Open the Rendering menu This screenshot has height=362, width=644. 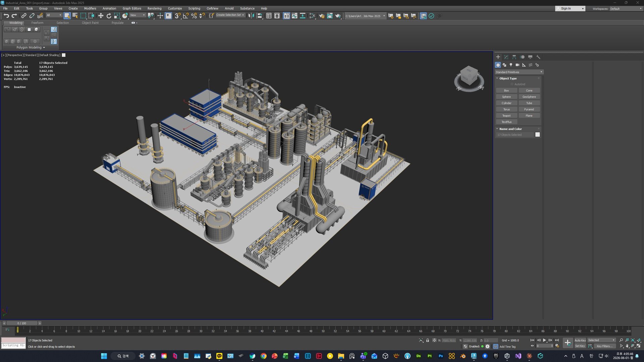point(154,8)
